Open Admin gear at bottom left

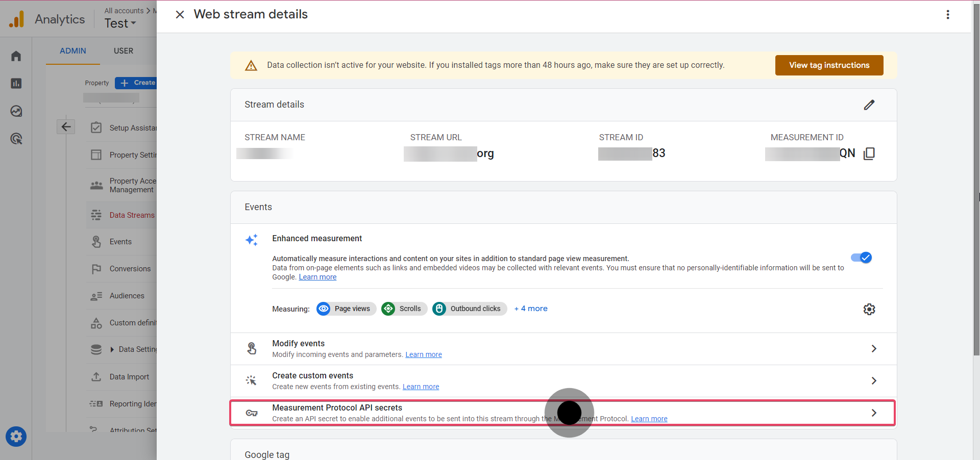[16, 437]
